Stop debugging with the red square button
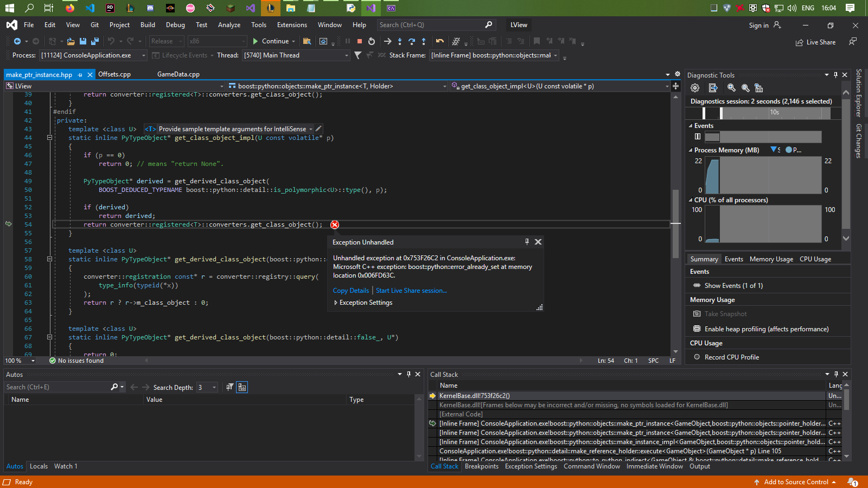This screenshot has height=488, width=868. [359, 41]
